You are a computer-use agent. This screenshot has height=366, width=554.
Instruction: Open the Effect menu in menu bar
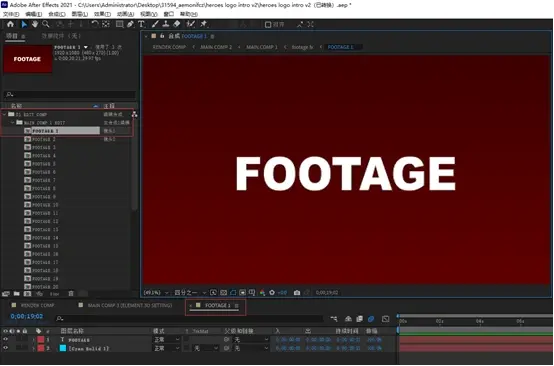(x=102, y=14)
